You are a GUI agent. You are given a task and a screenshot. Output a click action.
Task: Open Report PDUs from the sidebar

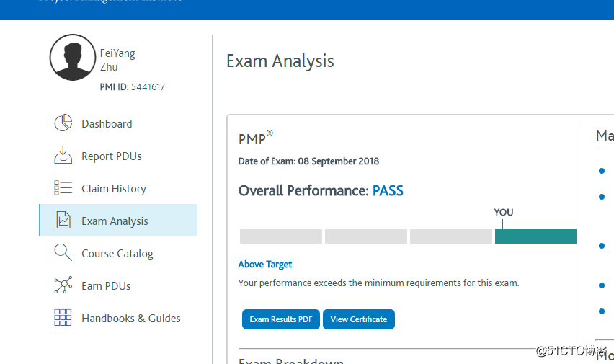pos(118,156)
